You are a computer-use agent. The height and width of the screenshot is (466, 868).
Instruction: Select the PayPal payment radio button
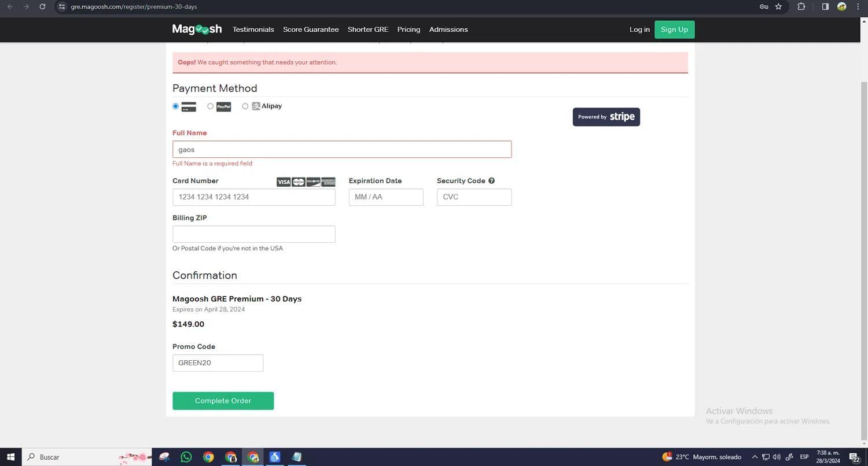(210, 106)
